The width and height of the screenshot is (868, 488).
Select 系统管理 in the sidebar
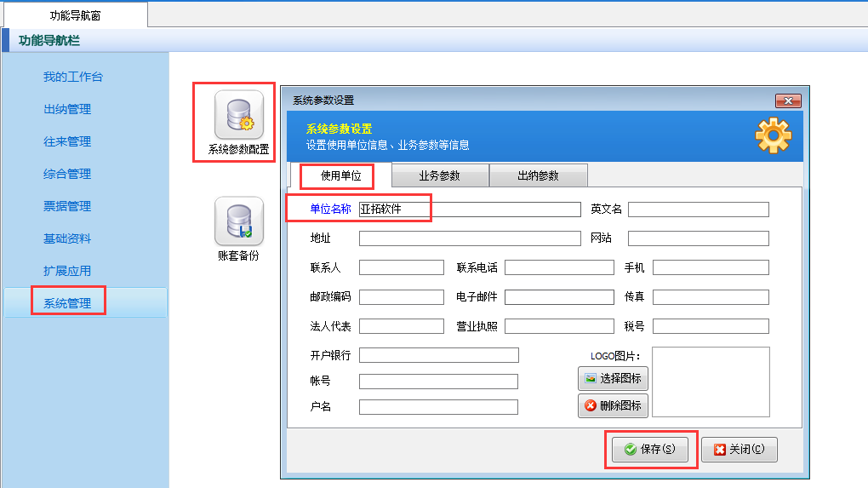click(x=67, y=303)
